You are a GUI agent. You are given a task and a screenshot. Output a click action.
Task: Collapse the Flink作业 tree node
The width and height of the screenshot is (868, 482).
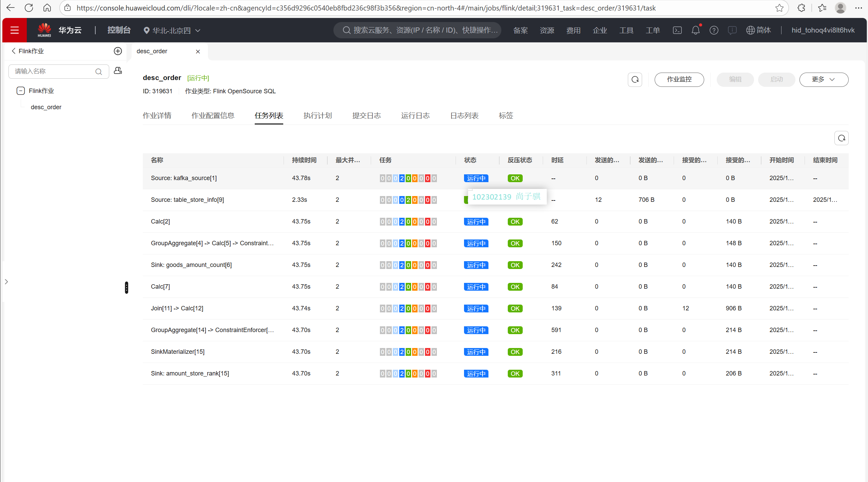point(21,91)
